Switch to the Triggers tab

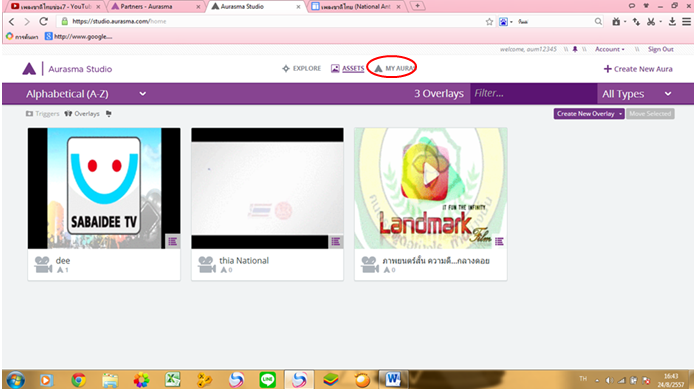pyautogui.click(x=42, y=114)
